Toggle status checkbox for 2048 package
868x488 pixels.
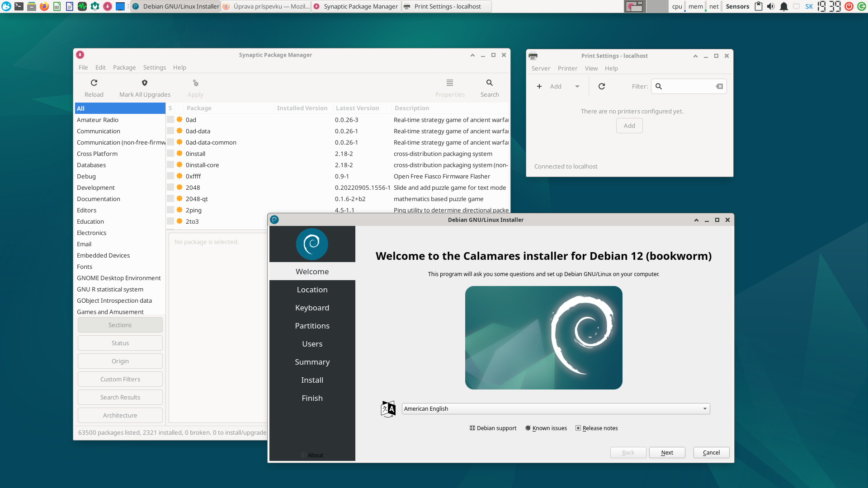pyautogui.click(x=170, y=187)
